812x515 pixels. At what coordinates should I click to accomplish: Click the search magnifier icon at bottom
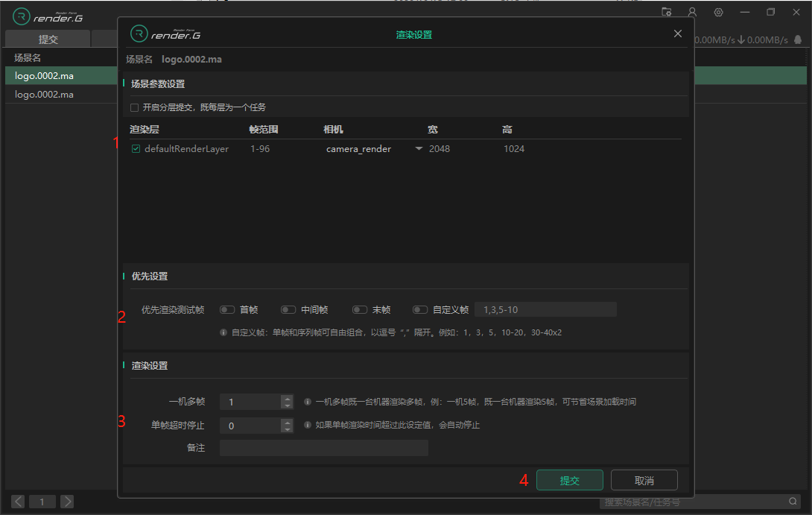point(793,502)
